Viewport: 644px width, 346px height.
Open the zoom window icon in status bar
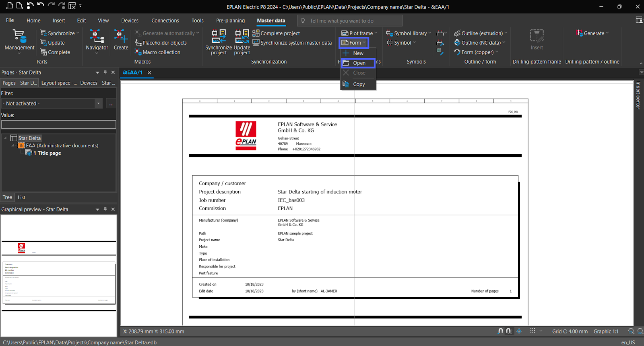click(631, 331)
